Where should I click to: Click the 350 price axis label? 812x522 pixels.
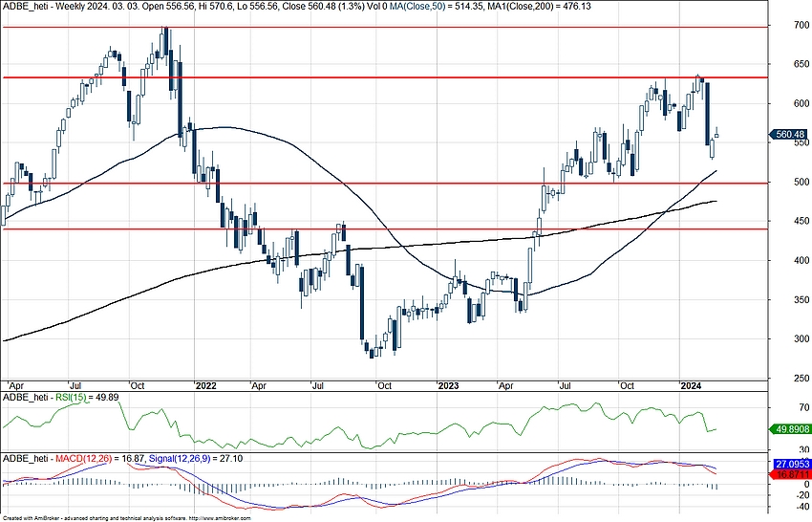[x=801, y=299]
